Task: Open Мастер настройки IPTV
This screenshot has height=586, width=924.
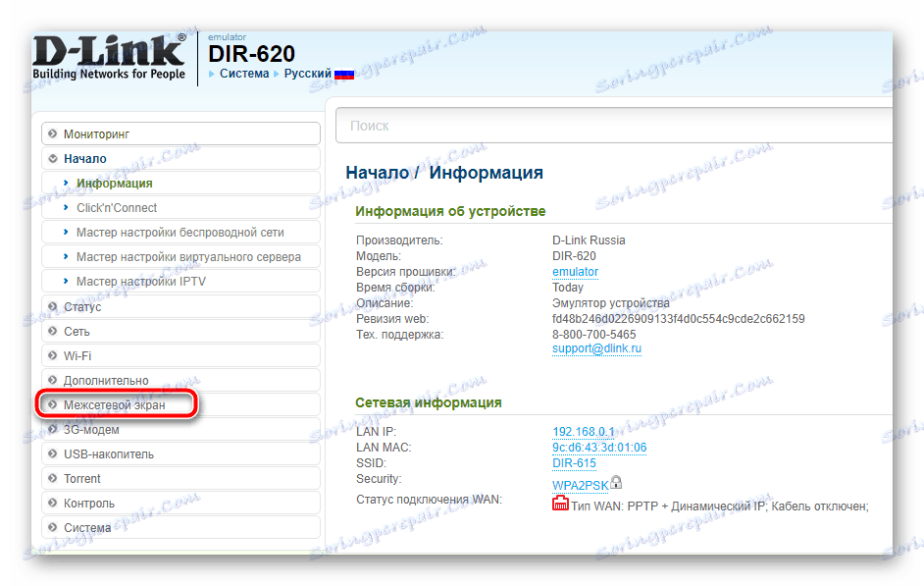Action: (180, 281)
